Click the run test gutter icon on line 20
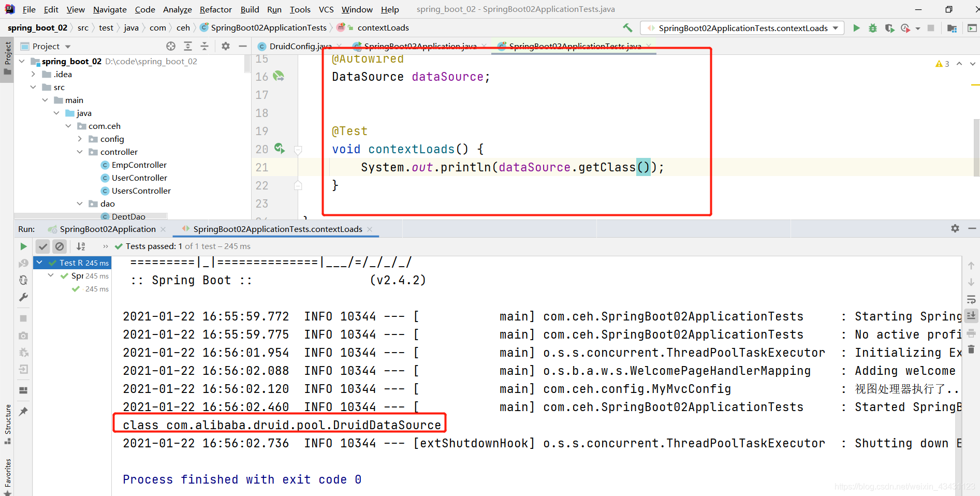This screenshot has width=980, height=496. point(280,149)
